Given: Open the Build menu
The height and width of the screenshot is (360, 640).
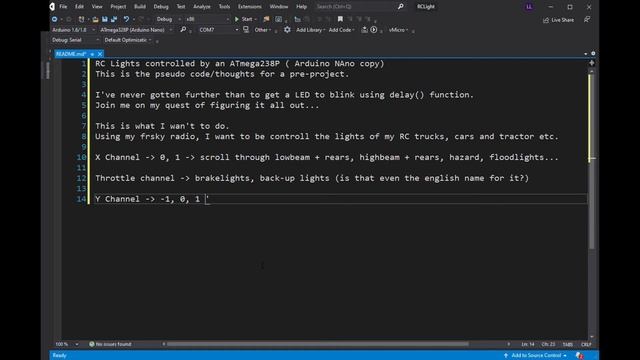Looking at the screenshot, I should point(140,7).
